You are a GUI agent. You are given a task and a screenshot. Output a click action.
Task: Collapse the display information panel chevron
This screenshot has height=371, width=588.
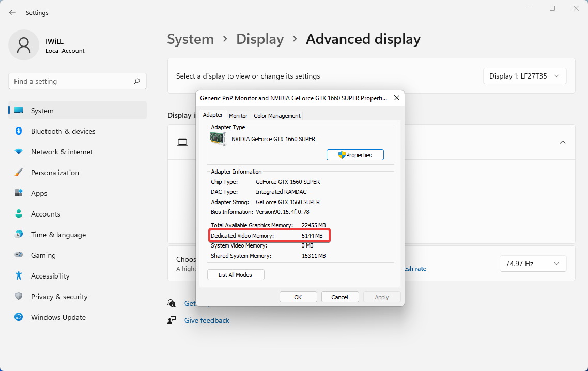point(563,142)
